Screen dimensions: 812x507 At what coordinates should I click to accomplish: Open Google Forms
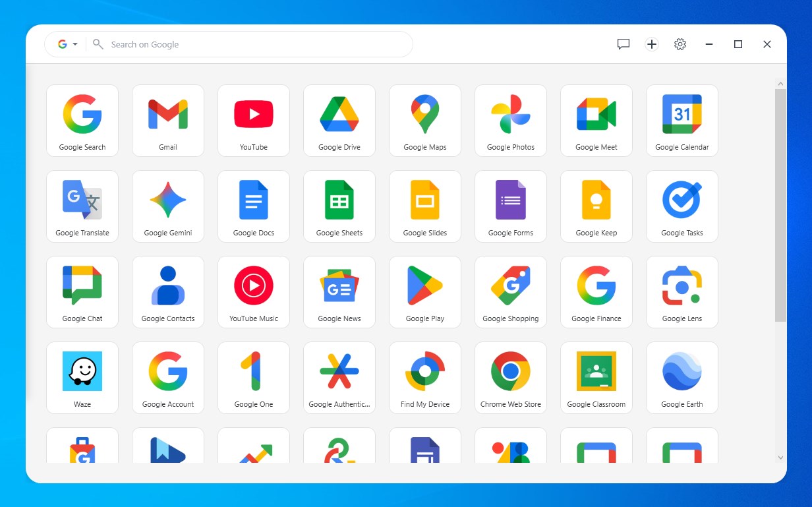[511, 206]
